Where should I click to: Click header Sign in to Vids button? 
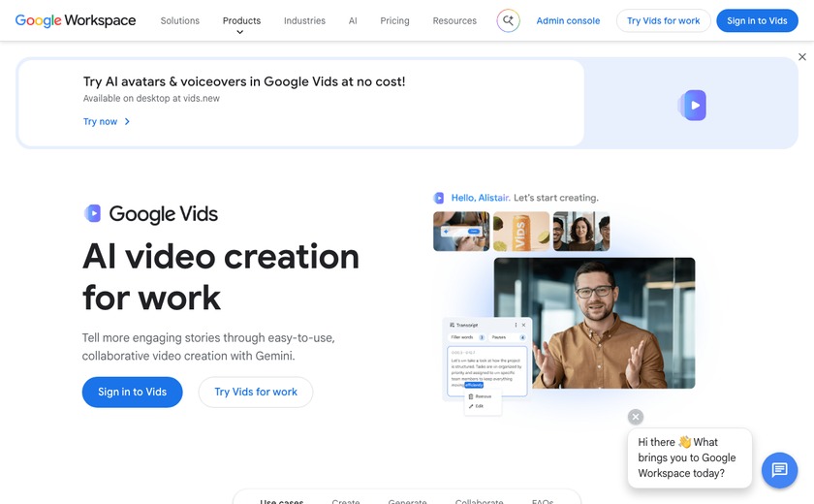(x=757, y=20)
